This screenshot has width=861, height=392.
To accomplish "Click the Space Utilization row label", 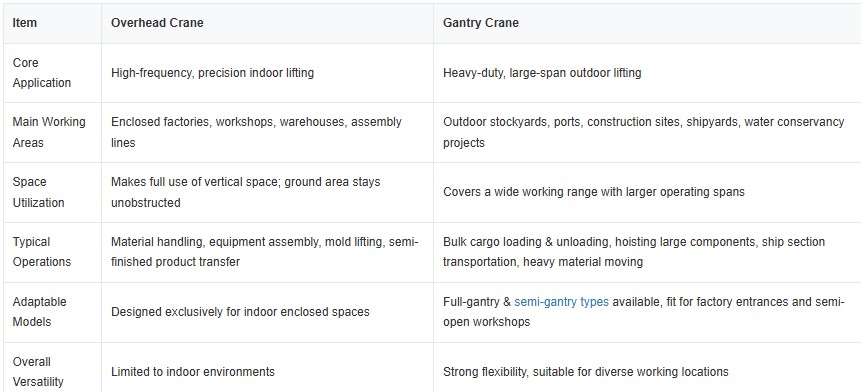I will pos(38,192).
